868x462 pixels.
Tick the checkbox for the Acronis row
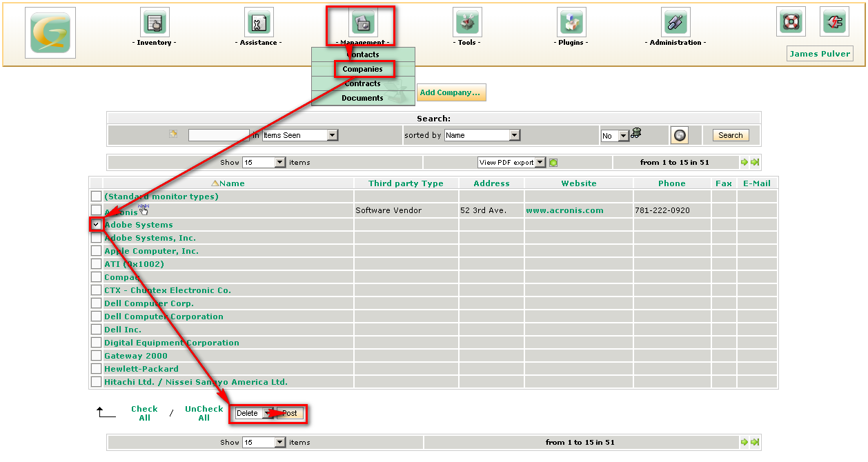click(96, 210)
